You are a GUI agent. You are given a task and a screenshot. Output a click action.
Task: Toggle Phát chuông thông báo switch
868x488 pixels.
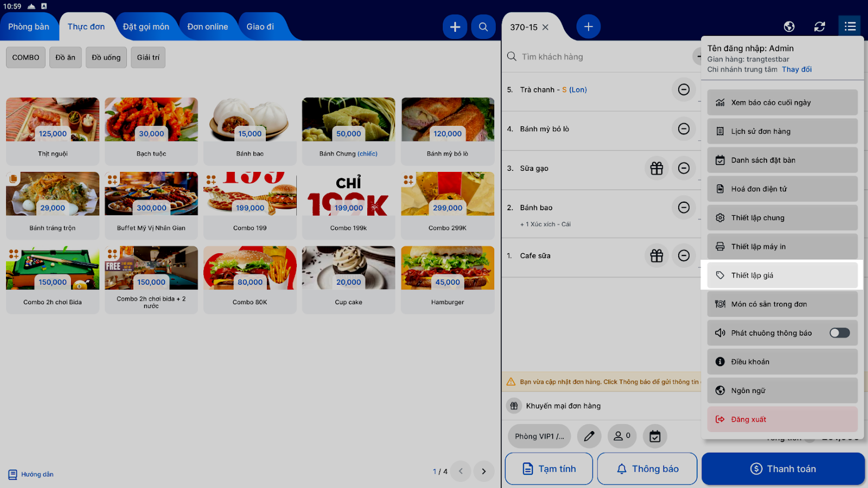click(x=839, y=333)
